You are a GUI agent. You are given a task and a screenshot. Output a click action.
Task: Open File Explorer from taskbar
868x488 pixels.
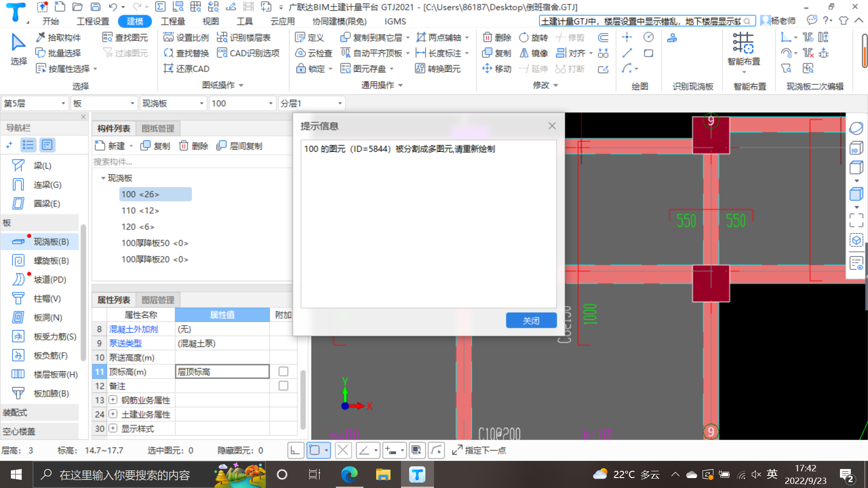383,474
